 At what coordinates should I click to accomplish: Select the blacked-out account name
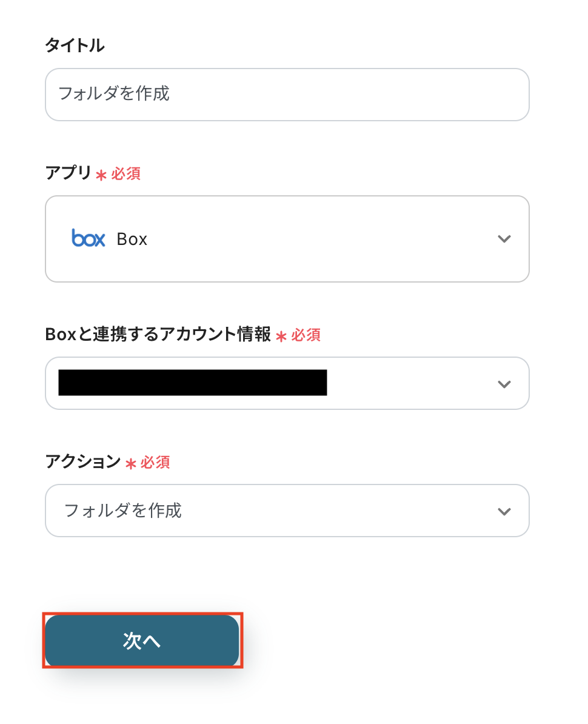(x=192, y=383)
